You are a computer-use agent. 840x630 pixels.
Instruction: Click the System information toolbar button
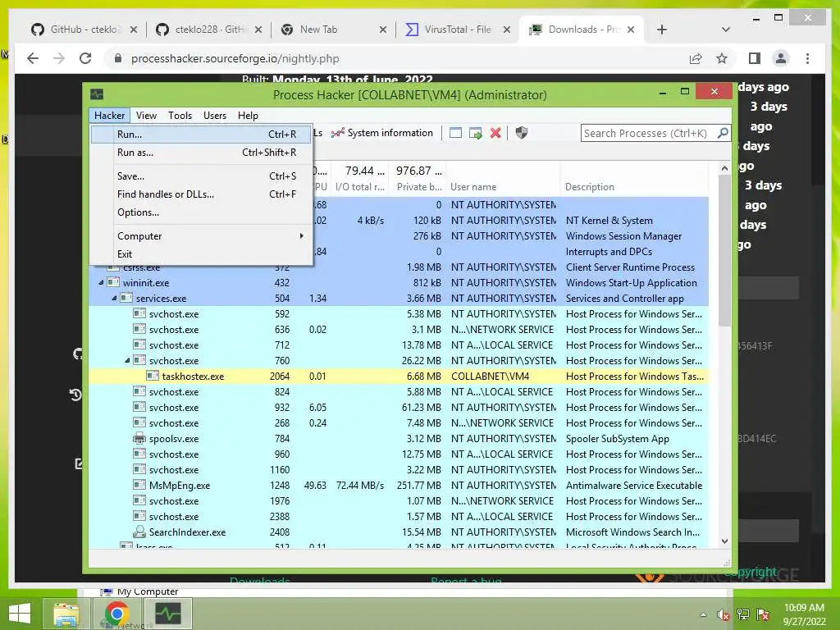pyautogui.click(x=381, y=133)
